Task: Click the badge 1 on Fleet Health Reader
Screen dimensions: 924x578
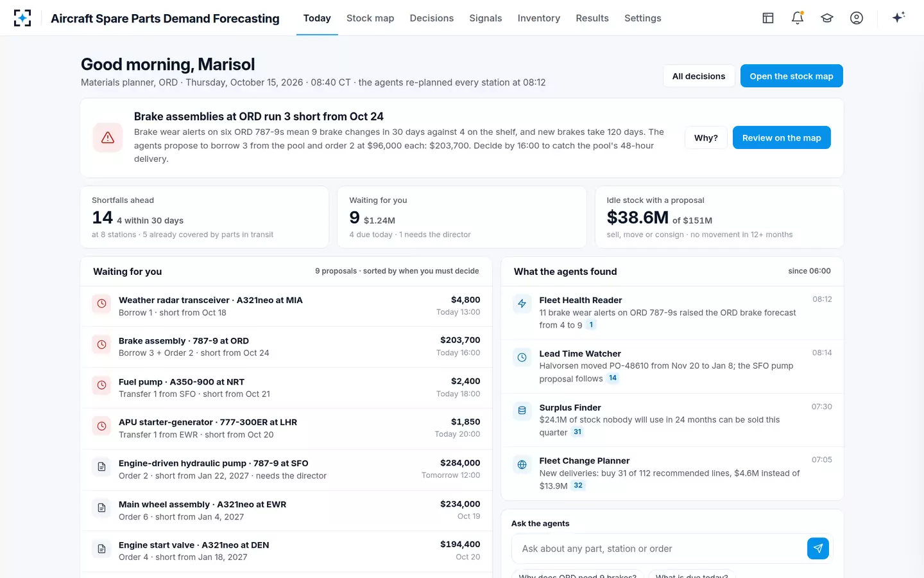Action: (x=591, y=325)
